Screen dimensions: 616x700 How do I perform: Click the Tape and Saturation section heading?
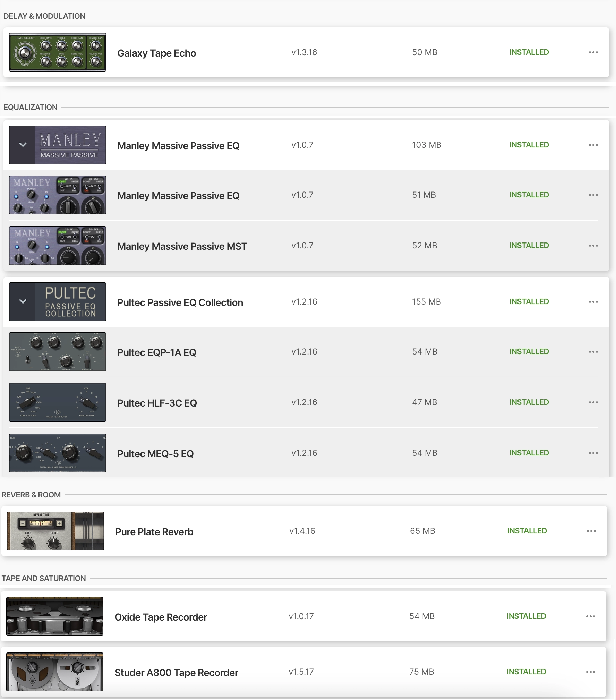pos(44,578)
